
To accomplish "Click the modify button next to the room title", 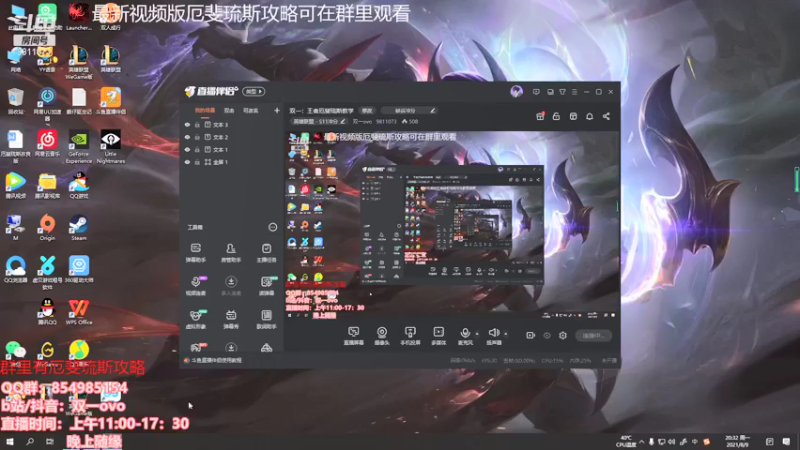I will pos(367,110).
